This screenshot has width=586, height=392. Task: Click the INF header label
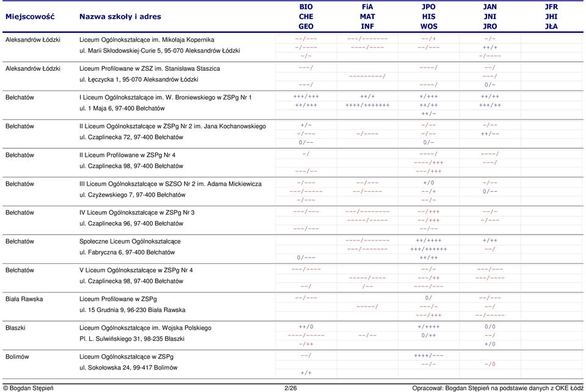[367, 26]
